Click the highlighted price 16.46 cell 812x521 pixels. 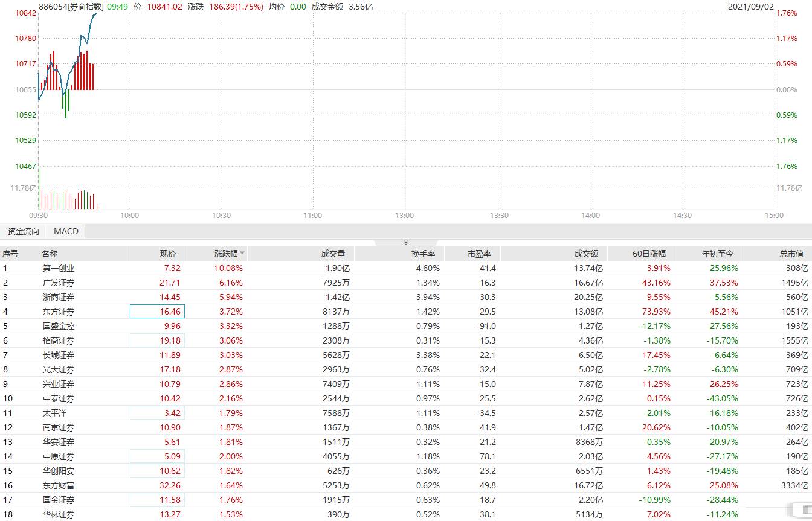(157, 312)
